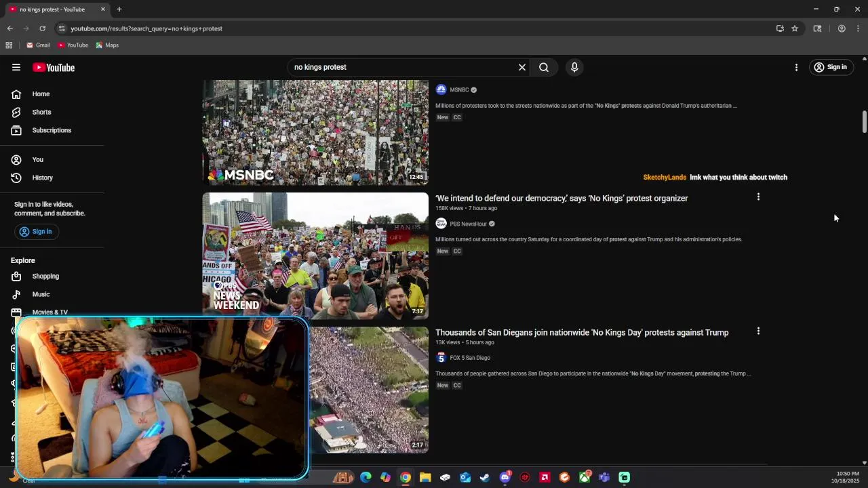Open PBS News Weekend video thumbnail
Image resolution: width=868 pixels, height=488 pixels.
point(315,256)
